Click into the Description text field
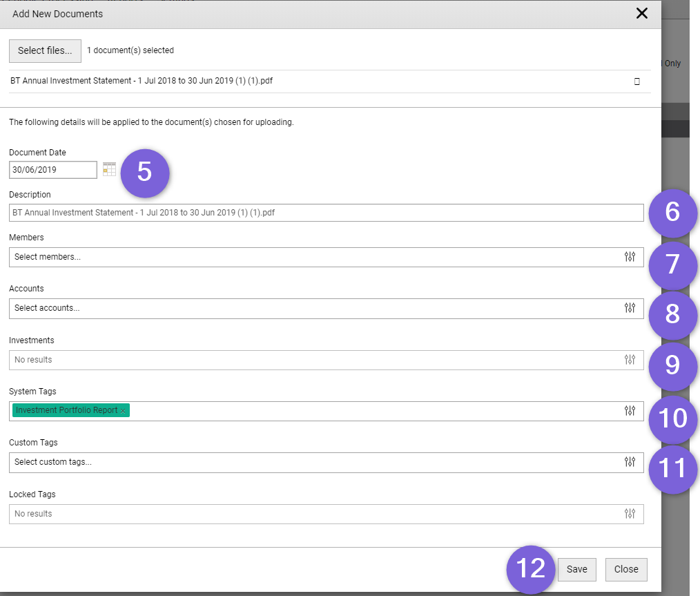700x596 pixels. point(327,213)
